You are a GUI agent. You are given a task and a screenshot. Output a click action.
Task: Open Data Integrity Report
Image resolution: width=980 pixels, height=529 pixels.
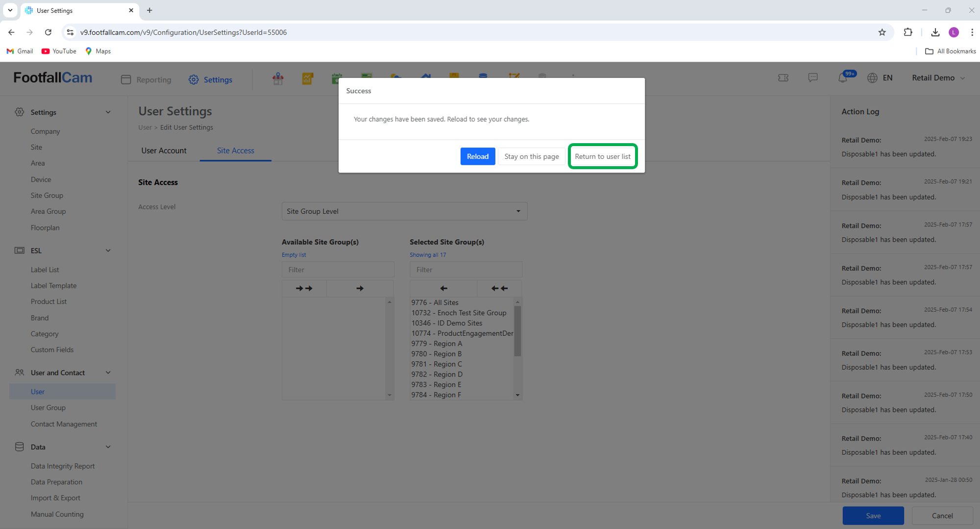pos(63,466)
